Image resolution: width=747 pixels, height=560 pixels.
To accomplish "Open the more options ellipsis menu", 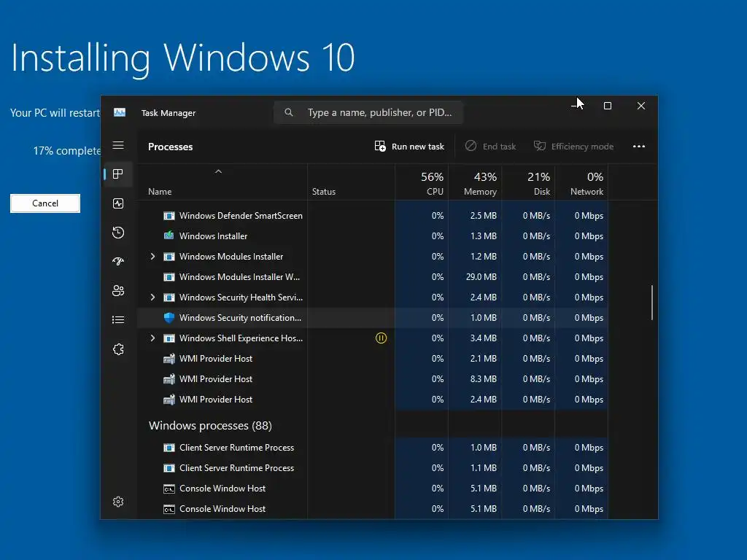I will pyautogui.click(x=639, y=146).
